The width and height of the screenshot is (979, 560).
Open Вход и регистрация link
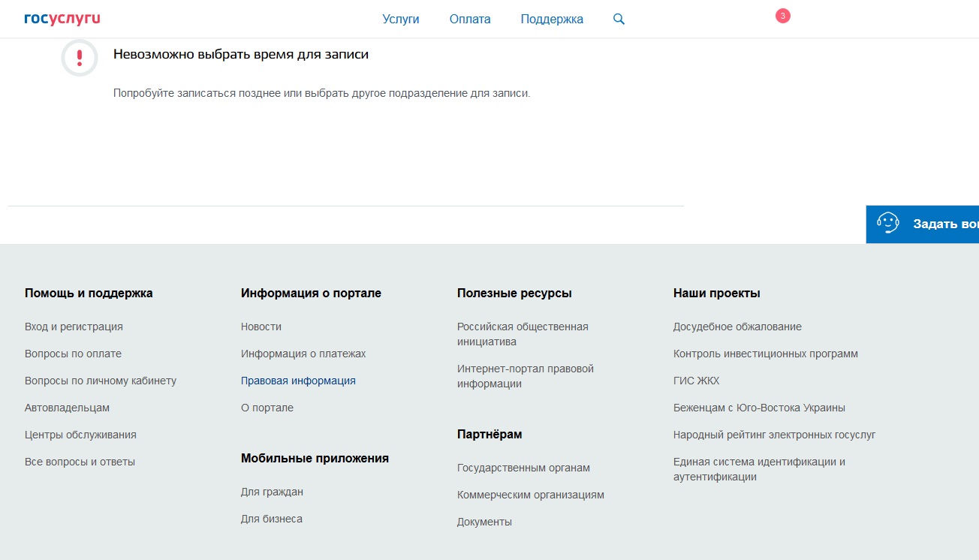74,327
